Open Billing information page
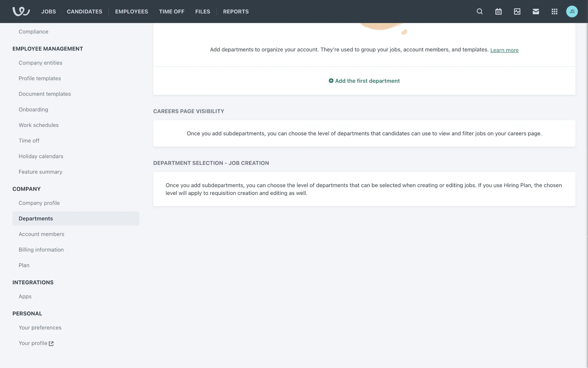Image resolution: width=588 pixels, height=368 pixels. [x=41, y=250]
